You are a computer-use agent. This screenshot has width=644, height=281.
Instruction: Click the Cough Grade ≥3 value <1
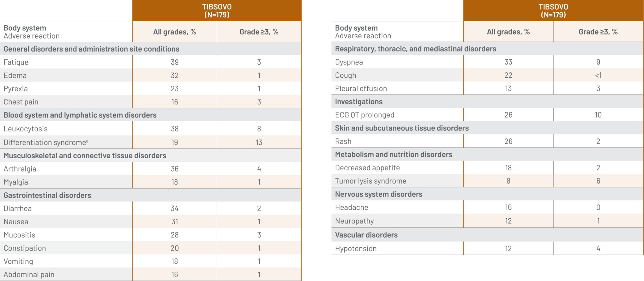click(x=598, y=75)
